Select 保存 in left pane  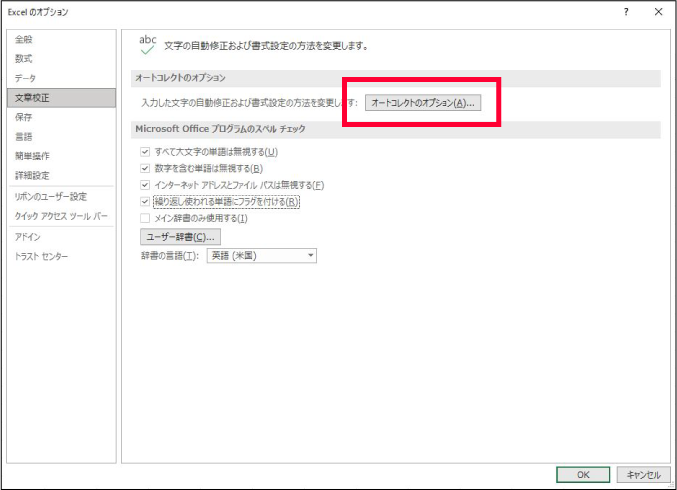click(24, 117)
